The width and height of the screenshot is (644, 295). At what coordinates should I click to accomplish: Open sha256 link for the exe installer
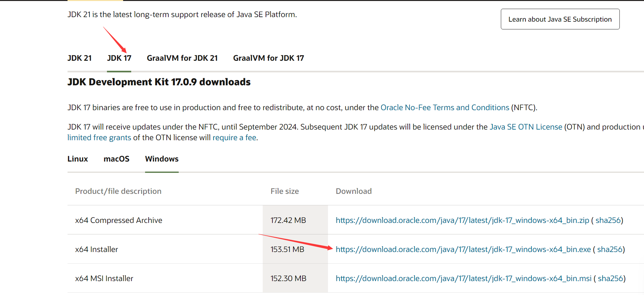[x=610, y=249]
